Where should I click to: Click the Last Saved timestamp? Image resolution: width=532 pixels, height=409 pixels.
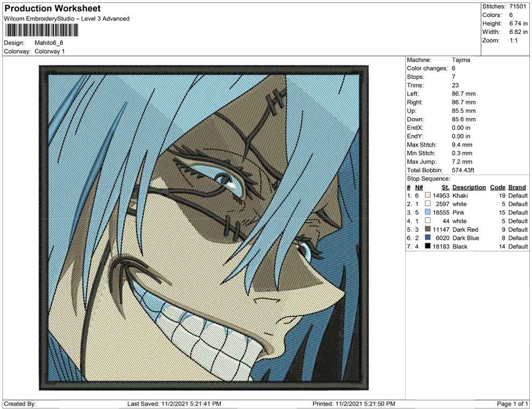point(174,404)
